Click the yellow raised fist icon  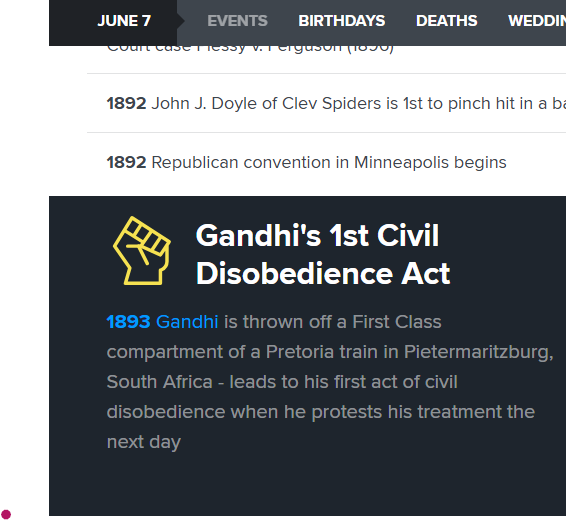point(142,251)
